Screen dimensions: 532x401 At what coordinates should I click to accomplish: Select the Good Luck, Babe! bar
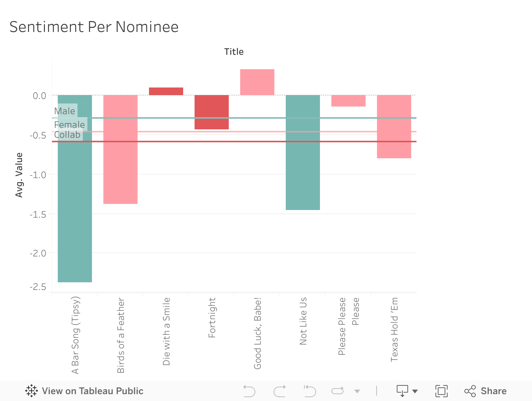pos(257,82)
